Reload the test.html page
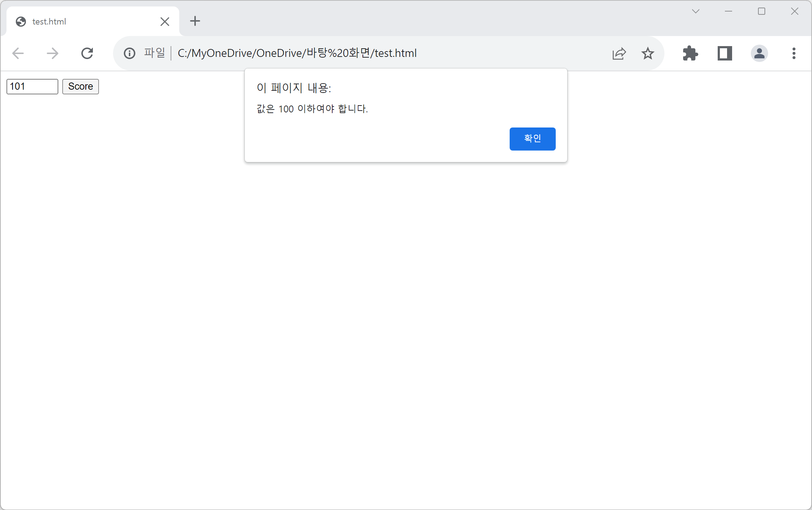812x510 pixels. [87, 53]
